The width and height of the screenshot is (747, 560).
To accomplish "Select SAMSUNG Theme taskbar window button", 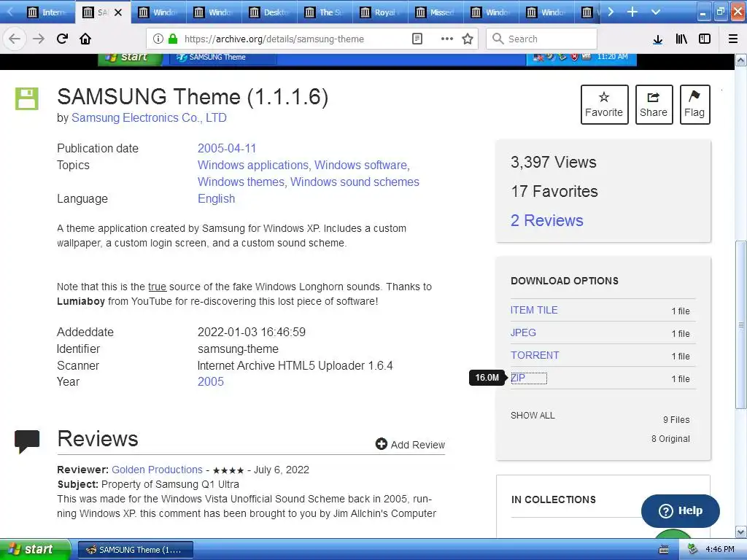I will 135,550.
